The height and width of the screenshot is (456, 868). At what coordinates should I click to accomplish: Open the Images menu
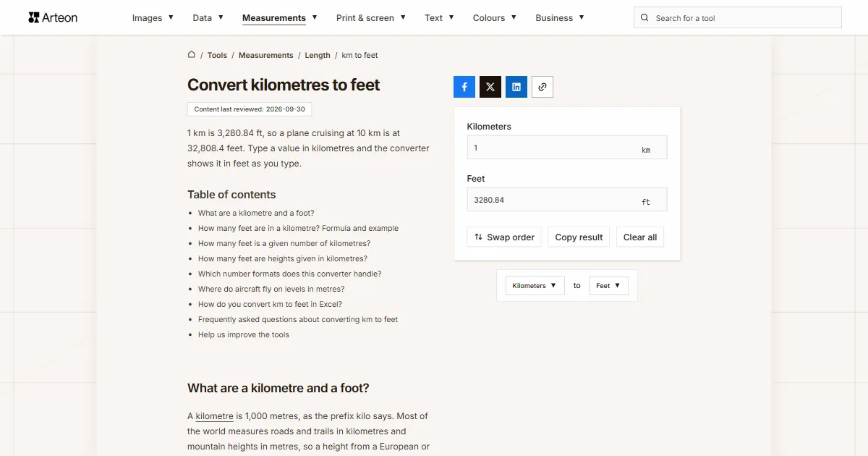click(153, 18)
